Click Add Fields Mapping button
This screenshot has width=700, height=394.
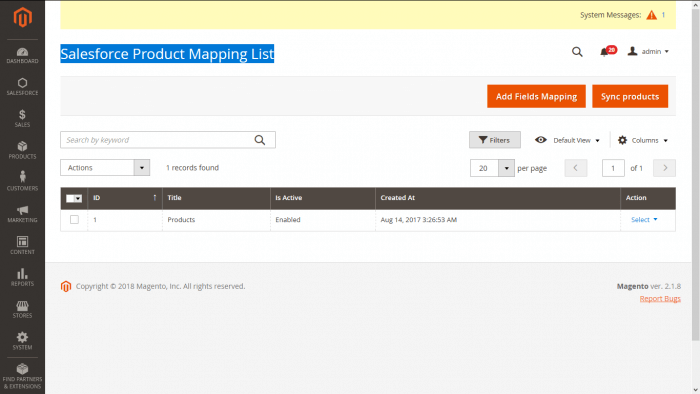pos(536,96)
